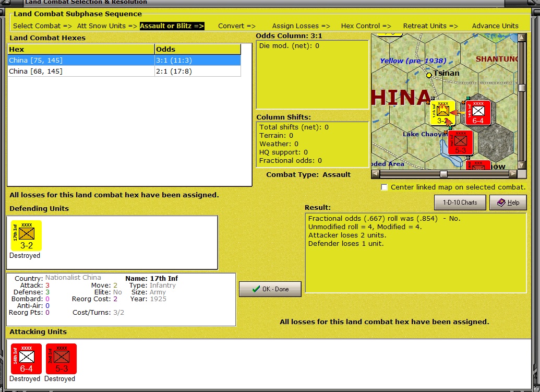Screen dimensions: 540x392
Task: Grab the map horizontal scrollbar thumb
Action: (x=443, y=174)
